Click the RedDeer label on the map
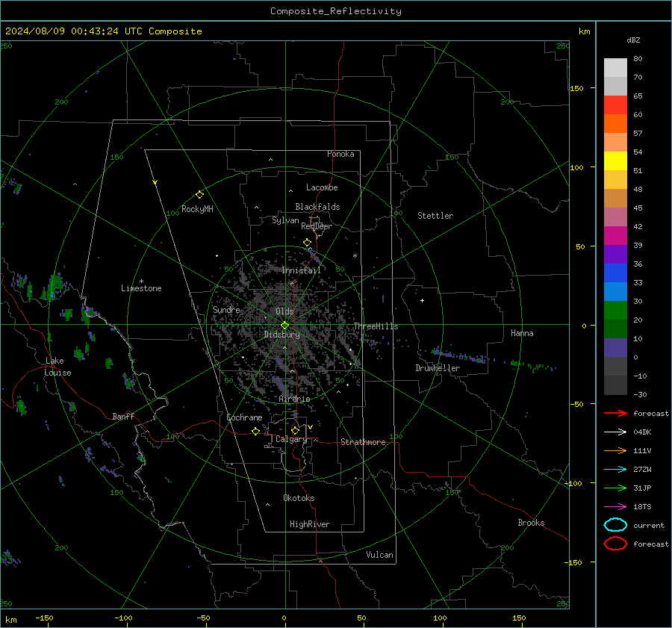 pyautogui.click(x=317, y=226)
